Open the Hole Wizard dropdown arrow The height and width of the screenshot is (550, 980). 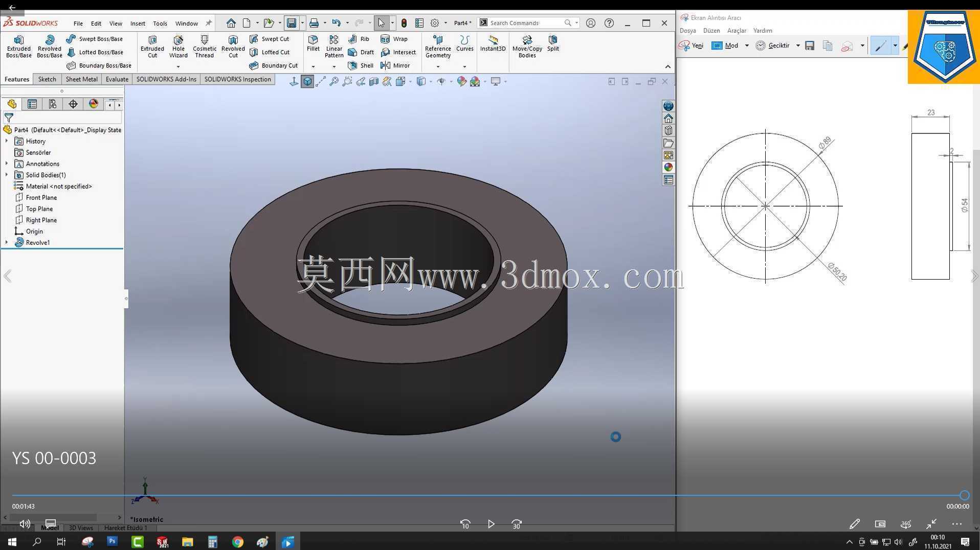[x=178, y=66]
